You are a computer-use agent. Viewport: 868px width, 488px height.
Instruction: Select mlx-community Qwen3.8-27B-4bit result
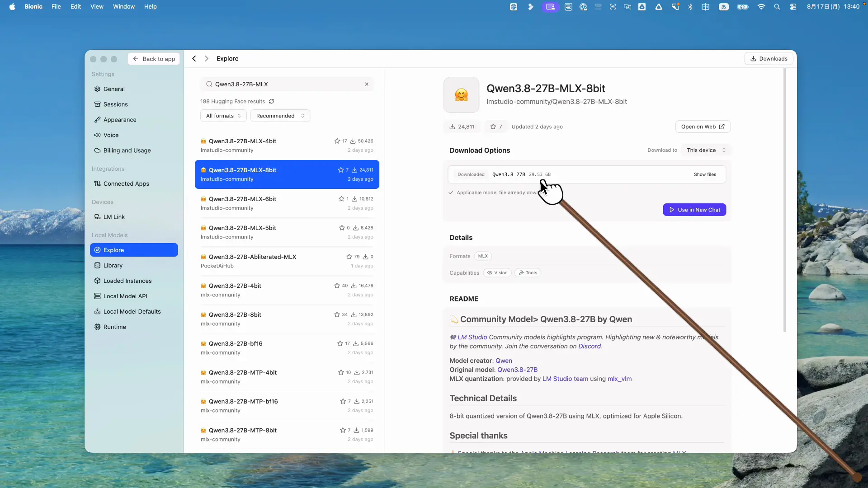click(287, 290)
